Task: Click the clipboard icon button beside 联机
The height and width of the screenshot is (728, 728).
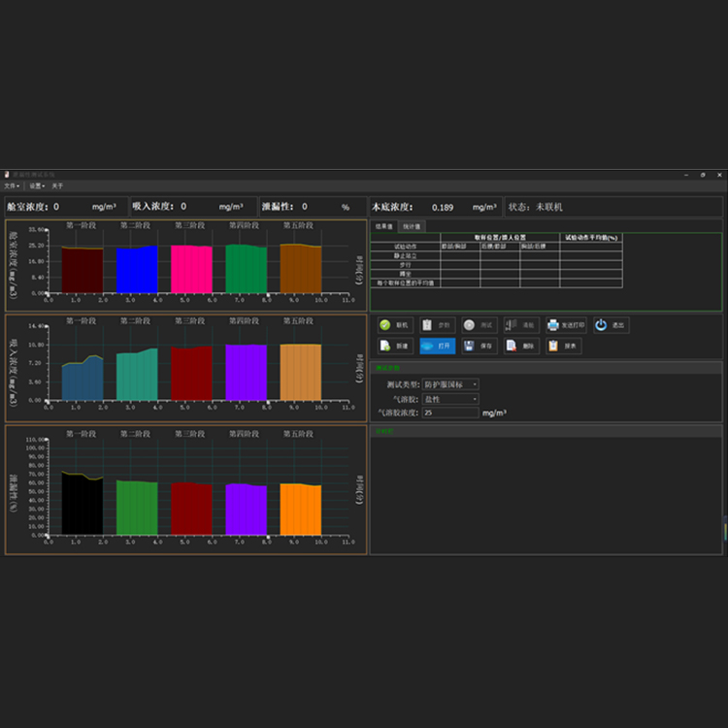Action: 438,325
